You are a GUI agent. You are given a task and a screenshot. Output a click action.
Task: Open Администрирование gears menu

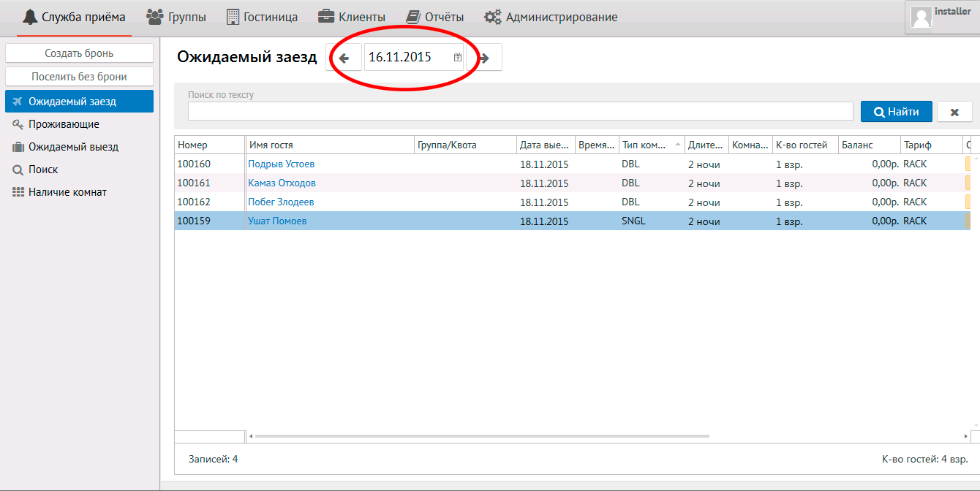point(551,17)
